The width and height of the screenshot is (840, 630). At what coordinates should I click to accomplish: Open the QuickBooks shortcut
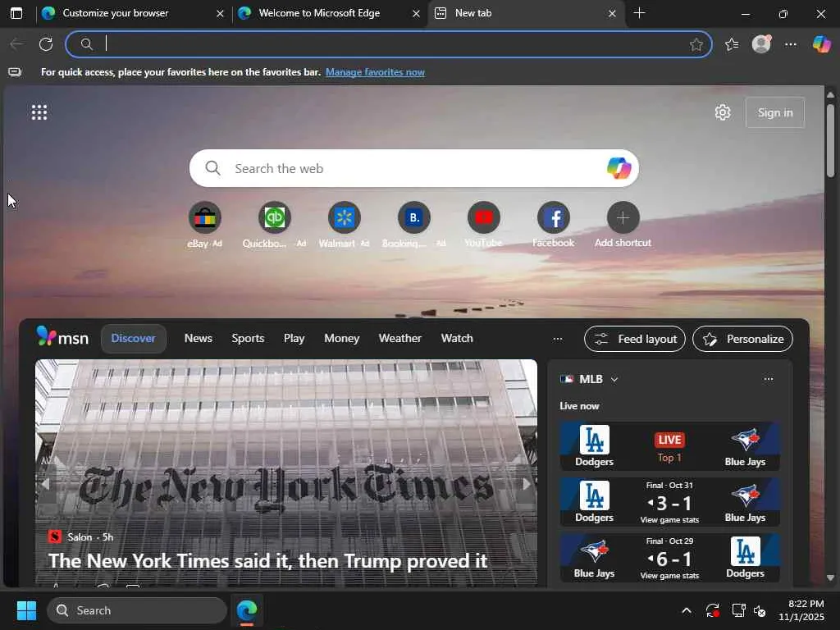pos(274,217)
